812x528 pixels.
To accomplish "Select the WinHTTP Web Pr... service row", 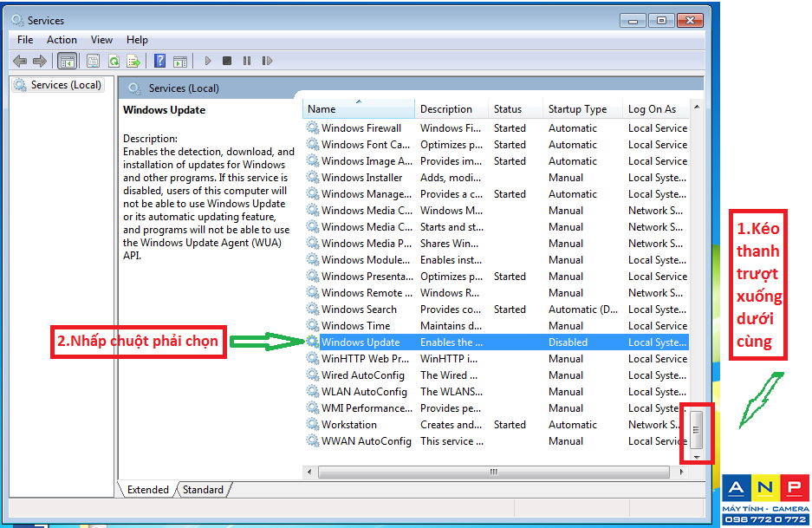I will 497,359.
